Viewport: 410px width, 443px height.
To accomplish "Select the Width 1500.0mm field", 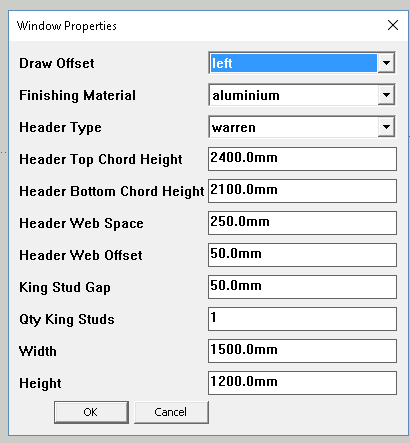I will coord(302,351).
